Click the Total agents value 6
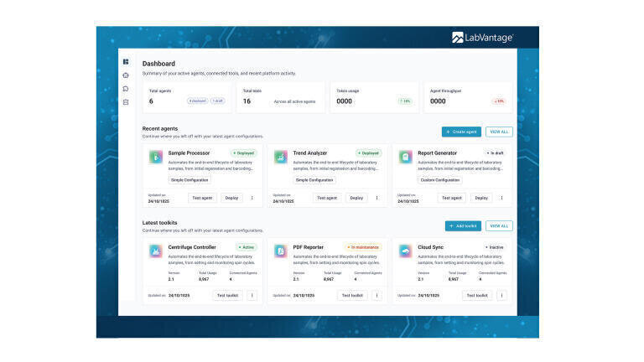This screenshot has height=362, width=644. tap(151, 101)
